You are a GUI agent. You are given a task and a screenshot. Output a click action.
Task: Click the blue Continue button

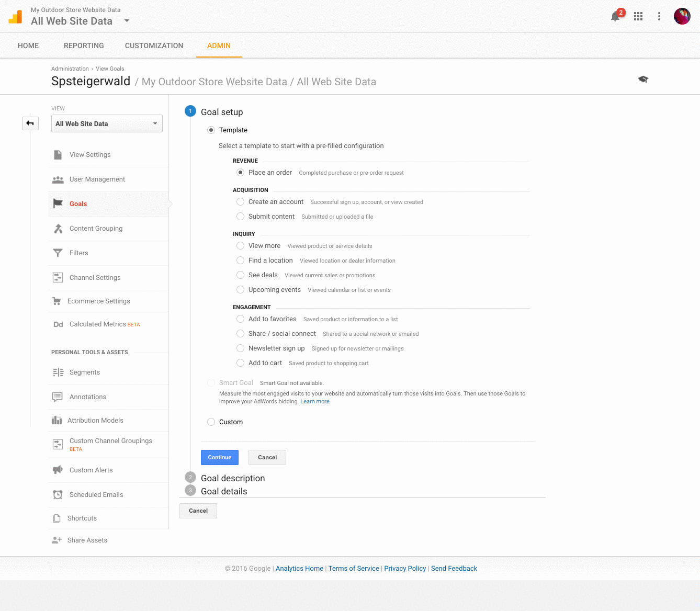tap(220, 457)
